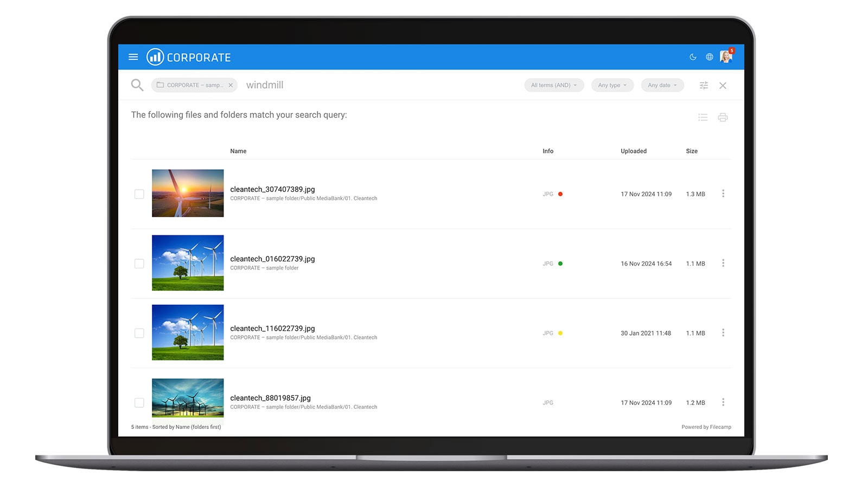
Task: Click the red status dot of cleantech_307407389.jpg
Action: [560, 194]
